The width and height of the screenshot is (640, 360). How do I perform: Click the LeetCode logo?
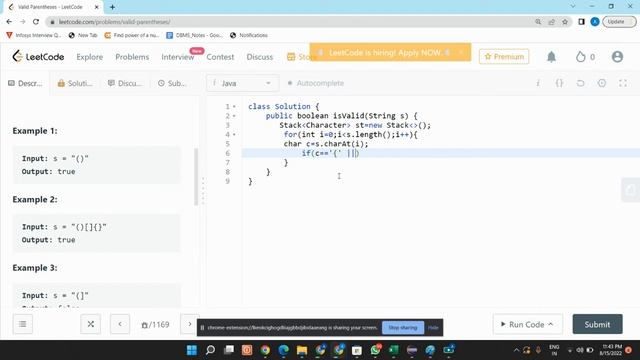coord(38,57)
